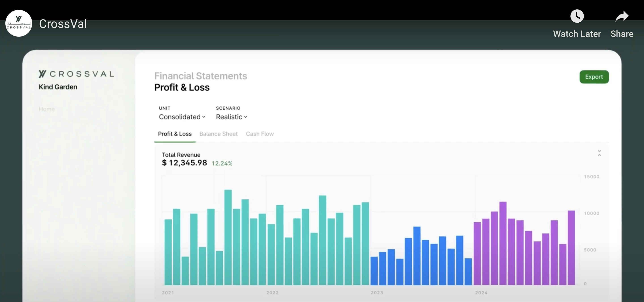Viewport: 644px width, 302px height.
Task: Switch to the Balance Sheet tab
Action: 218,134
